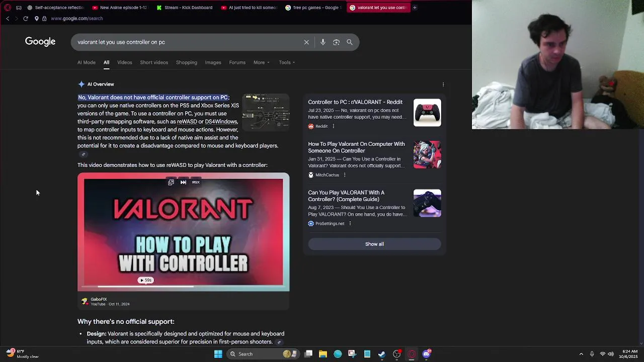Expand the Tools dropdown
644x362 pixels.
coord(287,62)
